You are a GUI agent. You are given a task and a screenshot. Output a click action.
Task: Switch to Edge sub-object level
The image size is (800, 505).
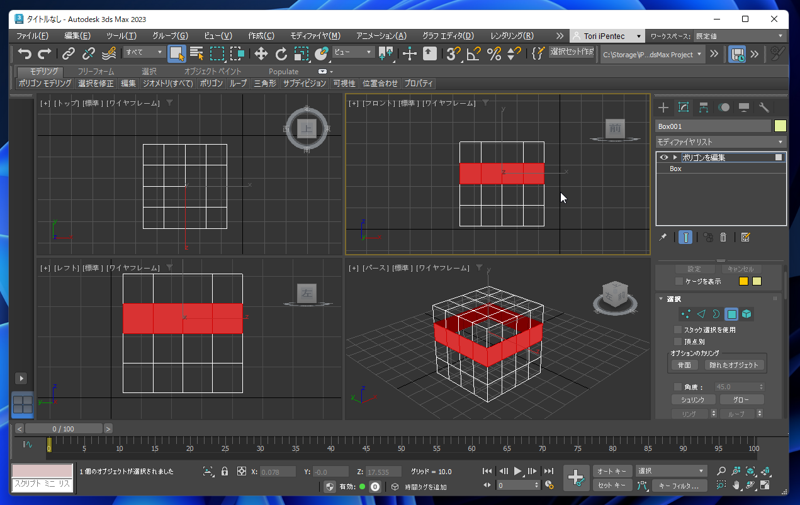pyautogui.click(x=701, y=314)
